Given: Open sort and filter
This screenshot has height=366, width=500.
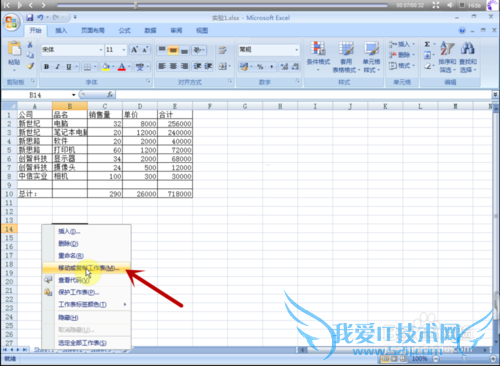Looking at the screenshot, I should (447, 57).
